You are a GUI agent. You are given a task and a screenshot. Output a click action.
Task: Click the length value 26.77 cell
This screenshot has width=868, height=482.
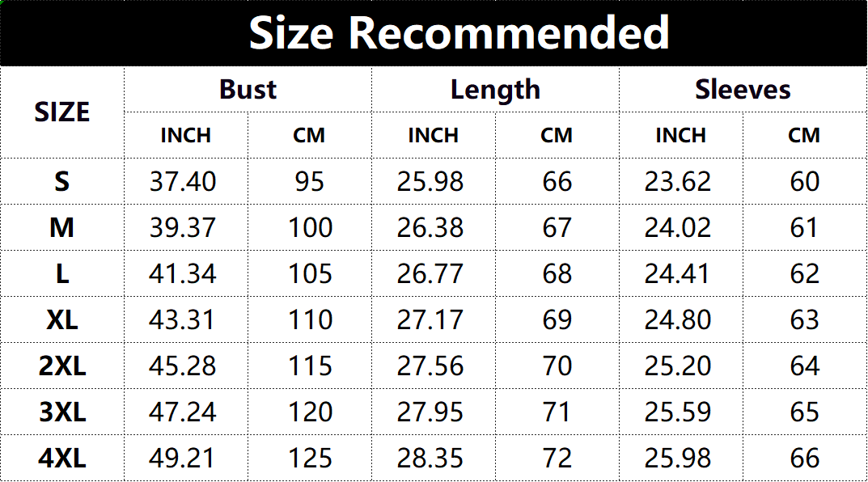pos(434,273)
